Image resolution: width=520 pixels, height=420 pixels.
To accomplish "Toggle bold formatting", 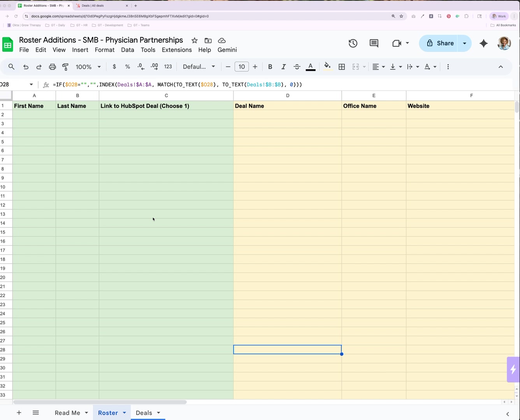I will point(270,67).
